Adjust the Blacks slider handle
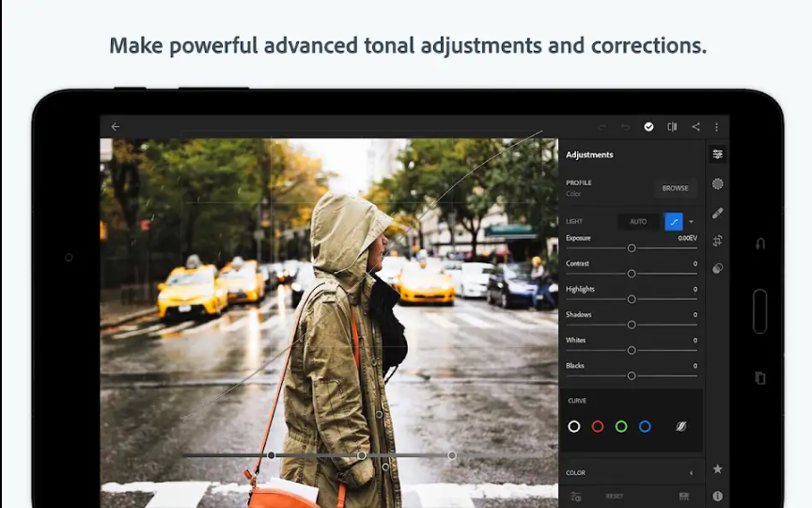 632,375
